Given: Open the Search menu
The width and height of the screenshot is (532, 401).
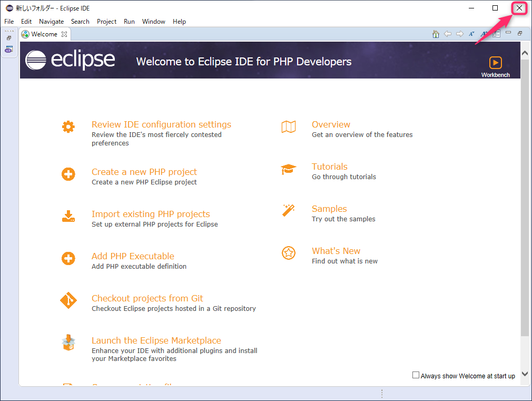Looking at the screenshot, I should tap(80, 22).
